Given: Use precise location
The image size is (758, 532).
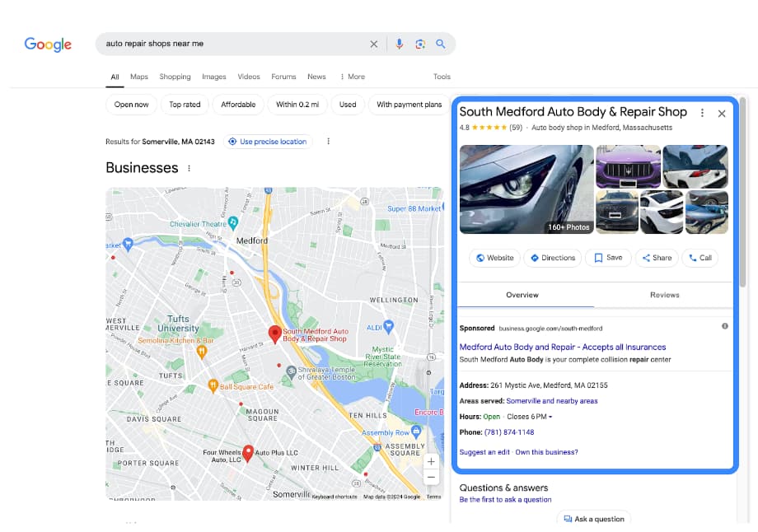Looking at the screenshot, I should click(268, 142).
